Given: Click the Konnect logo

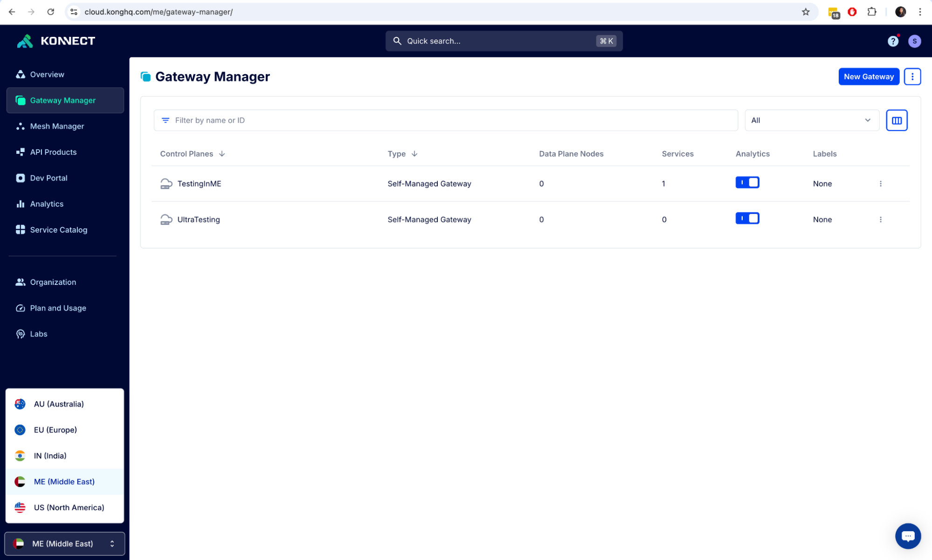Looking at the screenshot, I should click(x=56, y=41).
